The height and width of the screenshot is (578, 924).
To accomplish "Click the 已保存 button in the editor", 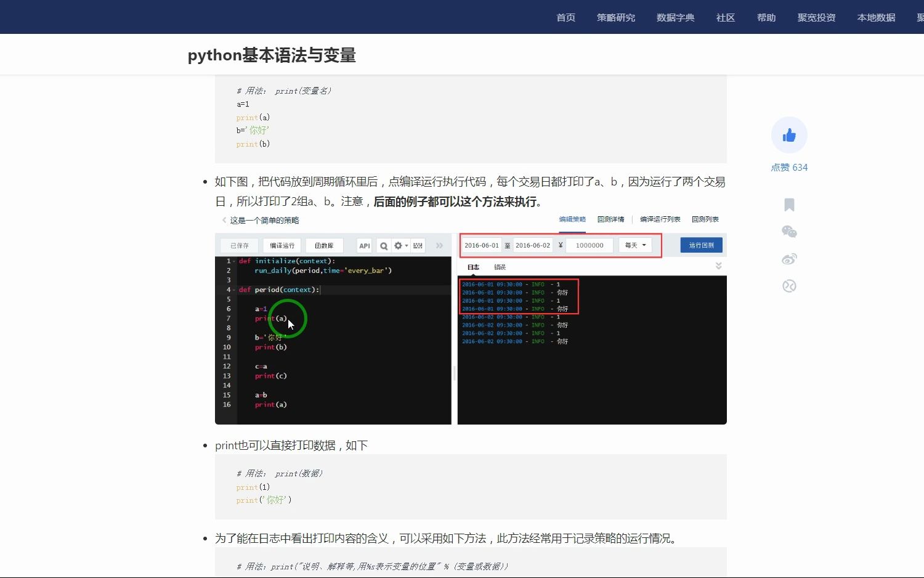I will point(240,246).
